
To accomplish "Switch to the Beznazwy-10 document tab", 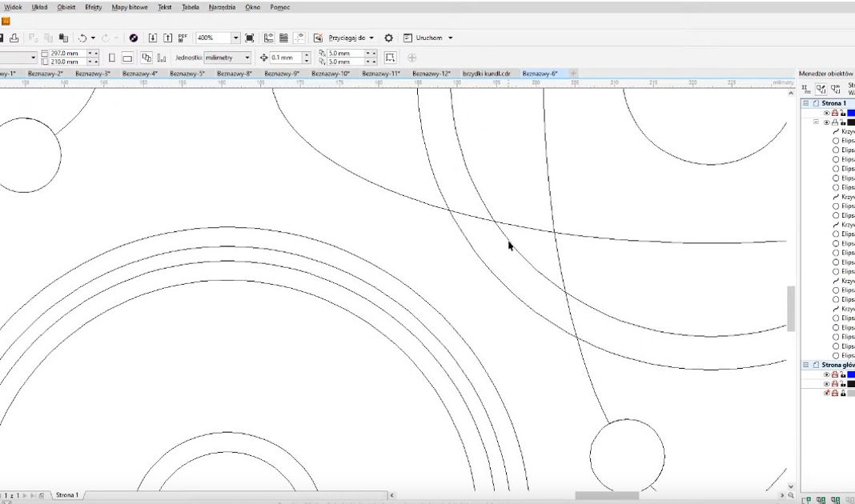I will tap(331, 74).
